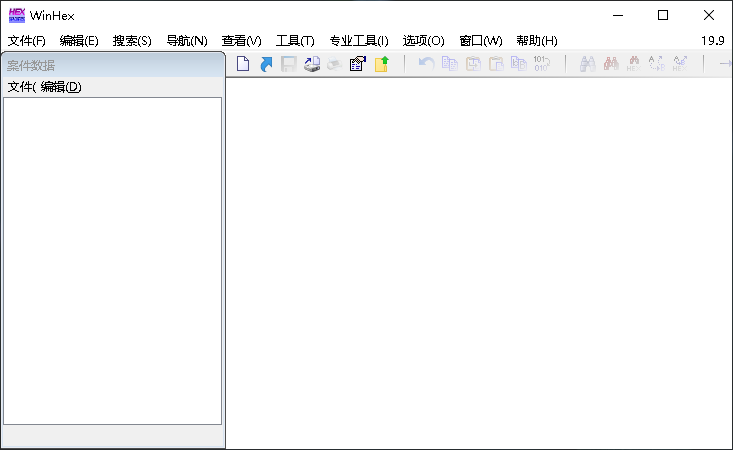
Task: Open the 搜索(S) menu
Action: click(x=132, y=41)
